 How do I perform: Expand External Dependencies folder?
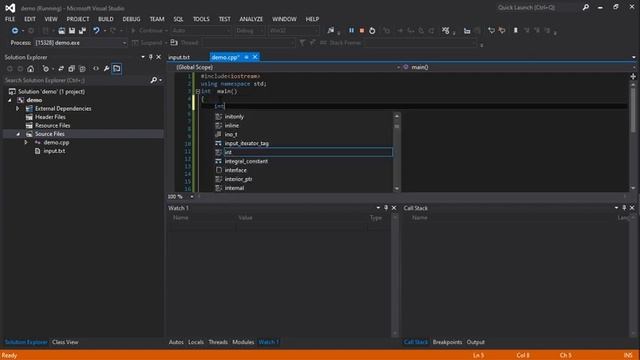click(18, 109)
